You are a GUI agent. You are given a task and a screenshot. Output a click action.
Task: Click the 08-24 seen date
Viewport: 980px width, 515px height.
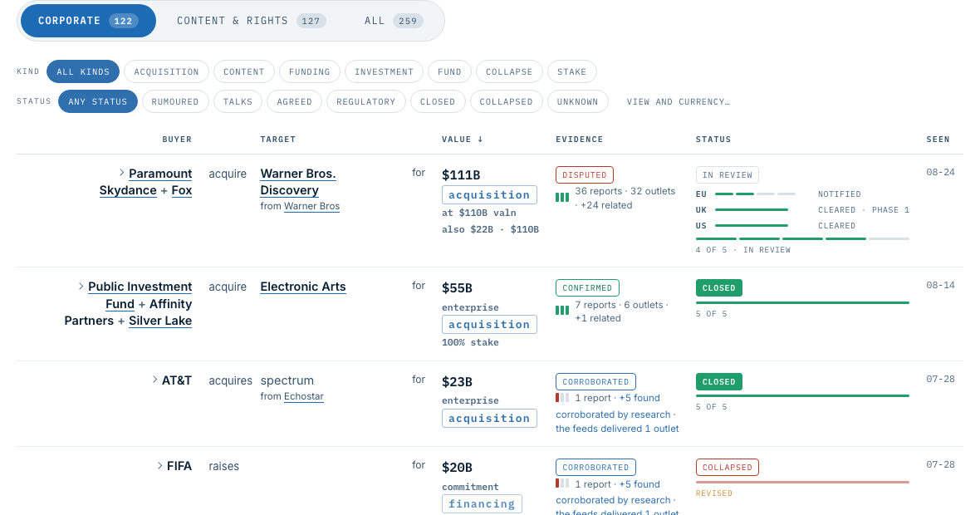(940, 173)
